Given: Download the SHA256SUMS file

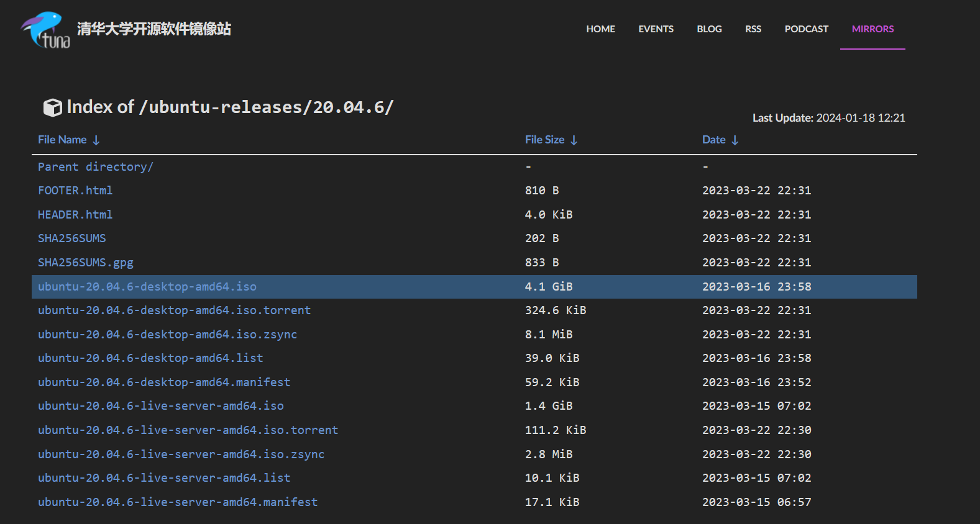Looking at the screenshot, I should pos(71,238).
